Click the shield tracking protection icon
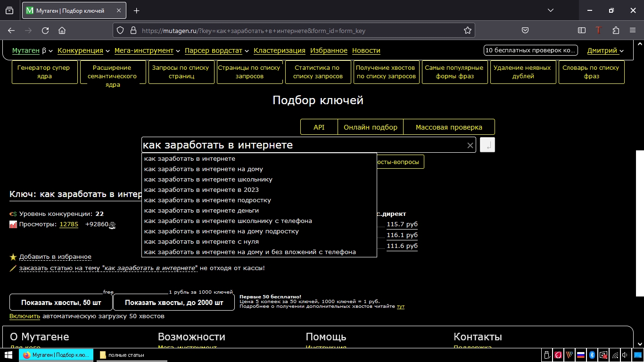The width and height of the screenshot is (644, 362). 120,31
